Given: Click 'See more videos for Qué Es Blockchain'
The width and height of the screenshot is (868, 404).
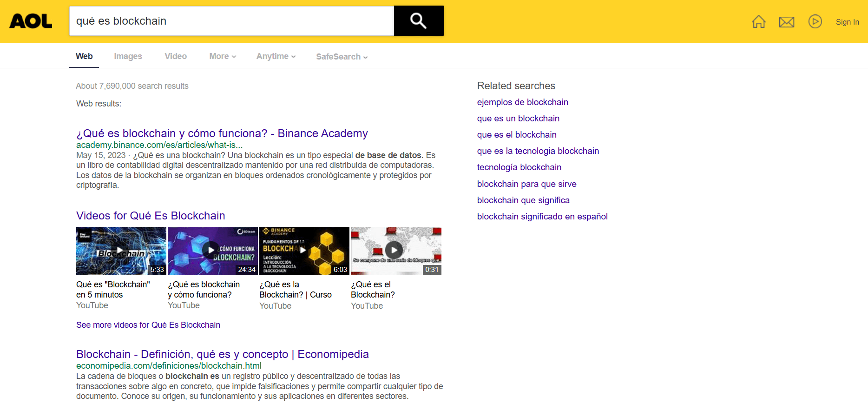Looking at the screenshot, I should point(148,325).
